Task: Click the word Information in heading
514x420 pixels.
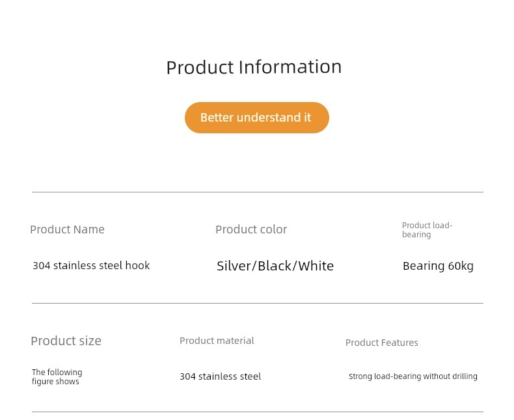Action: tap(290, 67)
